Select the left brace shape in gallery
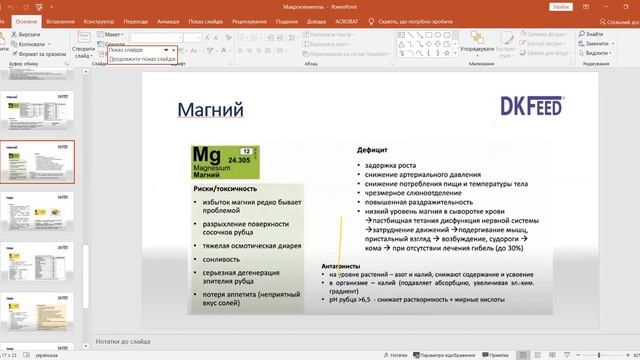The width and height of the screenshot is (640, 360). click(429, 53)
